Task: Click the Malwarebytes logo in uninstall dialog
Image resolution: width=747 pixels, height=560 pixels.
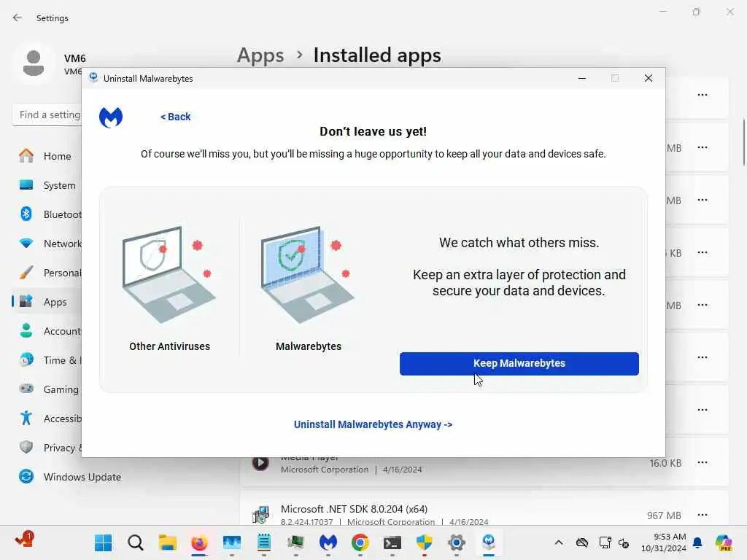Action: [111, 117]
